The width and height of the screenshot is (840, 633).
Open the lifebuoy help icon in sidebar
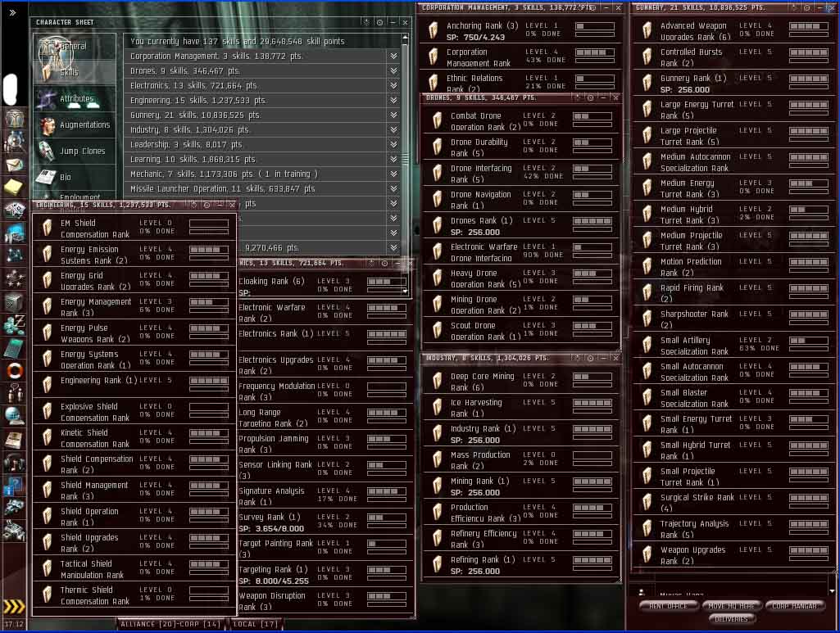(x=15, y=370)
